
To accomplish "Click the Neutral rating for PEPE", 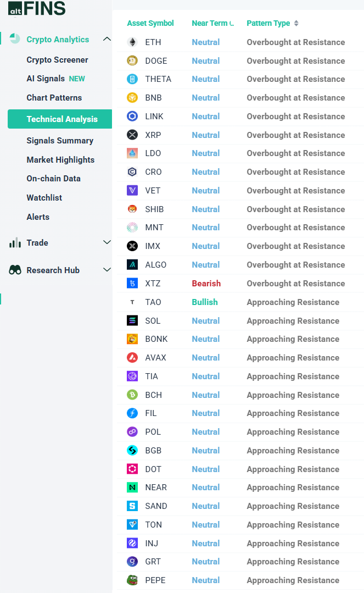I will pyautogui.click(x=206, y=580).
